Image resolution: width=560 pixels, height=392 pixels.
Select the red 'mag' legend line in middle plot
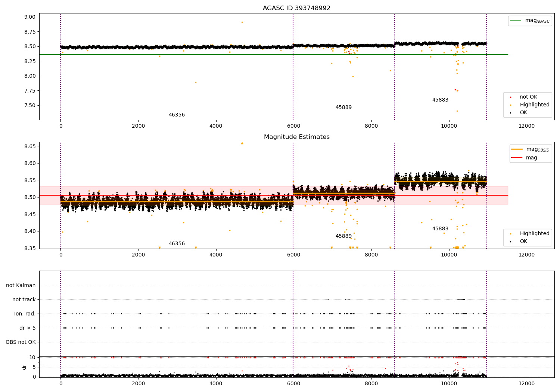[517, 158]
